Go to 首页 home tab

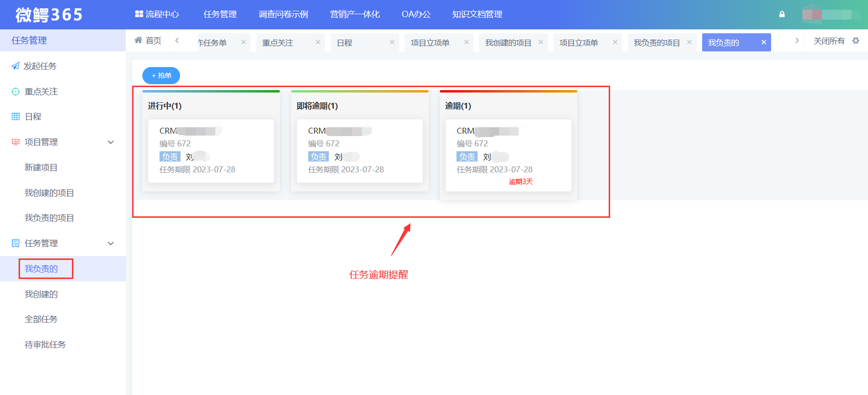click(x=148, y=41)
